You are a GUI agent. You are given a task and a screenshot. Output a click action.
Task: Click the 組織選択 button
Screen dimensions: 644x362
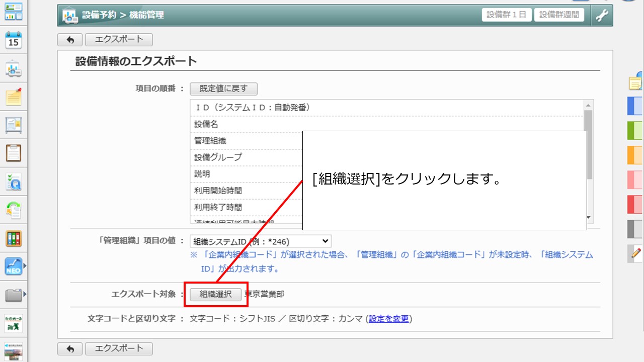[215, 295]
